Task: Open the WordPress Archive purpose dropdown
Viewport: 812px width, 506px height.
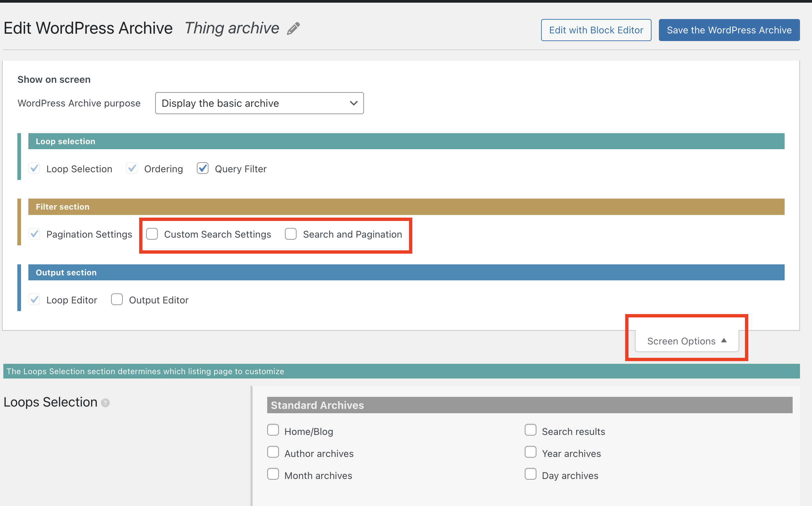Action: (x=259, y=103)
